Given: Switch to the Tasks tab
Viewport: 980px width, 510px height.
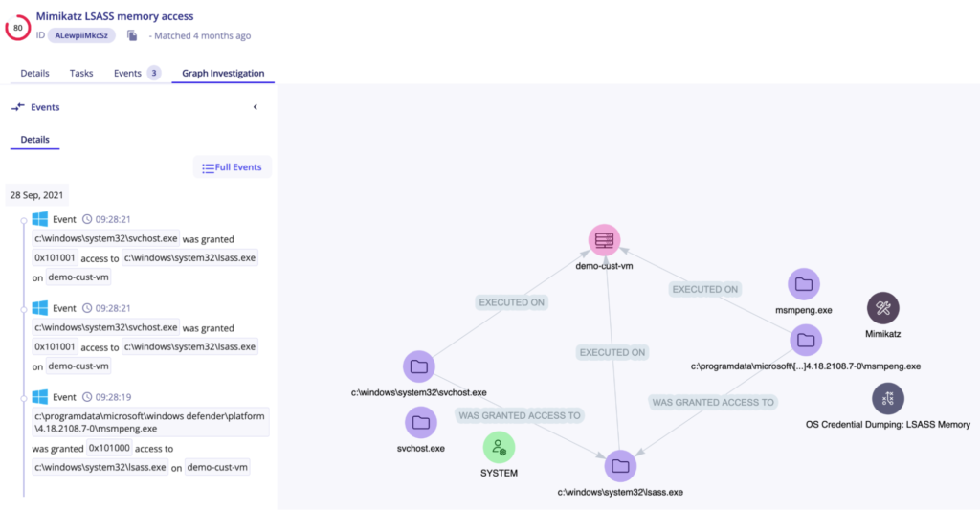Looking at the screenshot, I should tap(81, 73).
